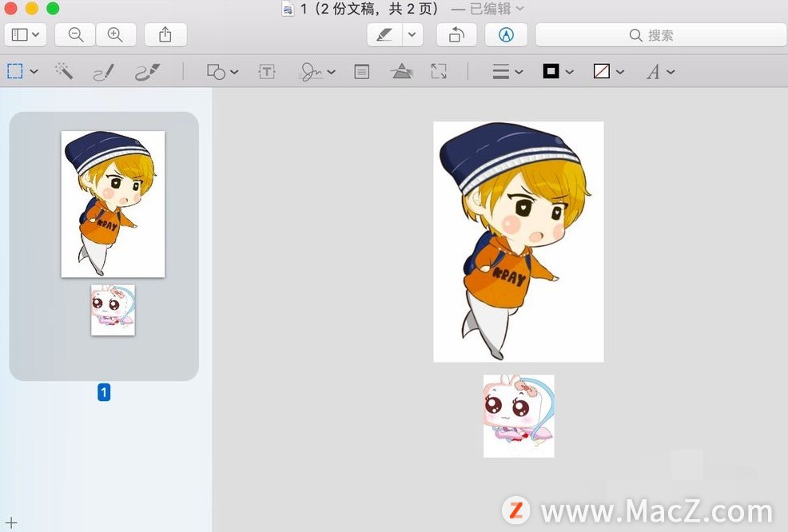Image resolution: width=788 pixels, height=532 pixels.
Task: Expand the Shapes dropdown arrow
Action: click(235, 72)
